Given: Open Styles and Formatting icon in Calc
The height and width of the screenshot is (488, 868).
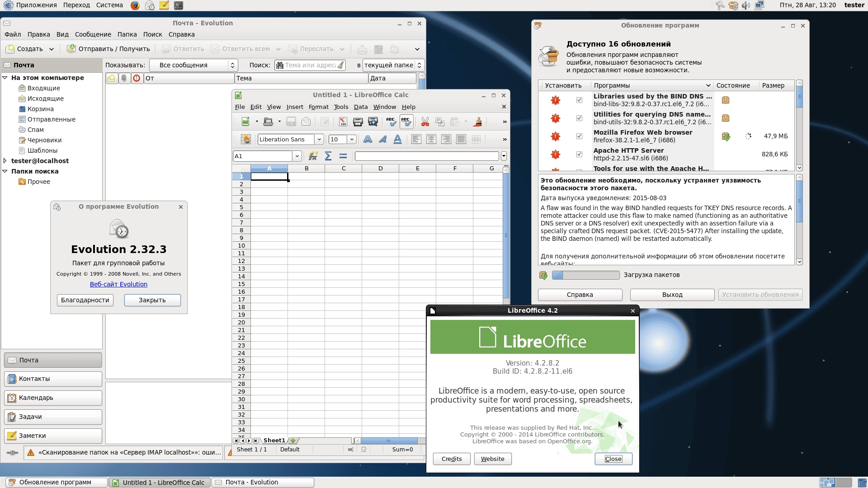Looking at the screenshot, I should [x=246, y=140].
